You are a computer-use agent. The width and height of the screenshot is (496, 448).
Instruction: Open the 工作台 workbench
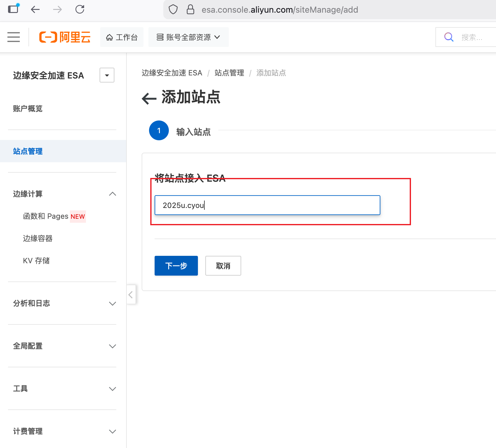(122, 37)
